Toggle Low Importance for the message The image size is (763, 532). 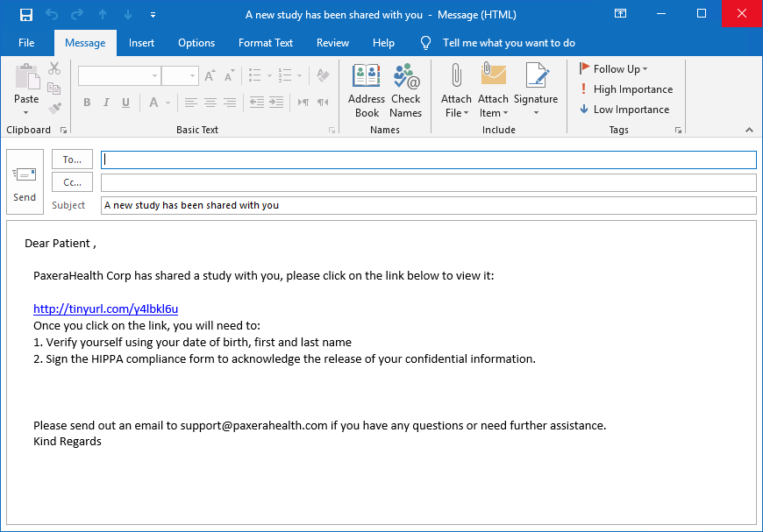pyautogui.click(x=624, y=110)
